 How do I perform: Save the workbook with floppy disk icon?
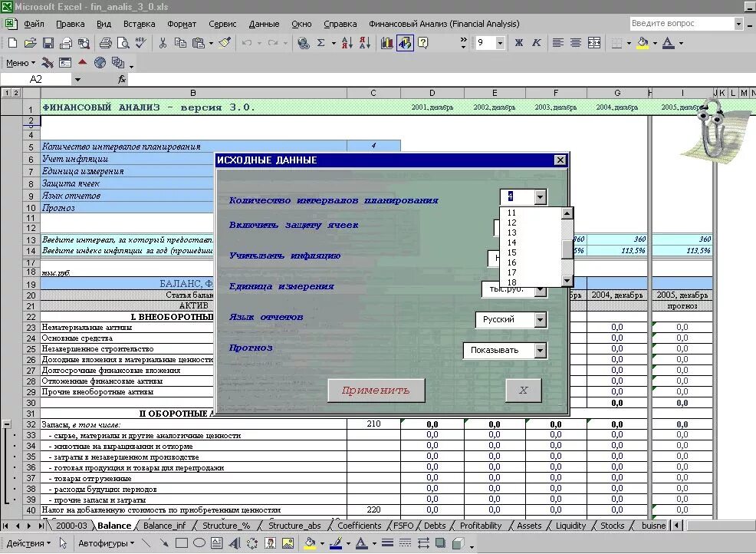(48, 43)
